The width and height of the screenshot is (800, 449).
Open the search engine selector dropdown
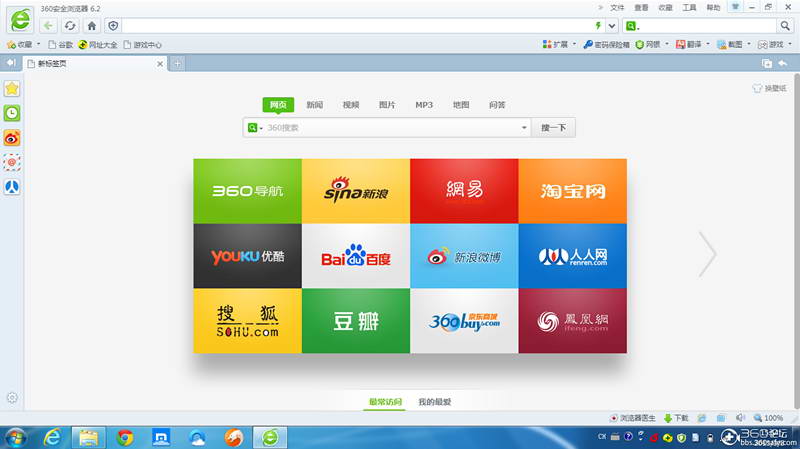pyautogui.click(x=254, y=128)
